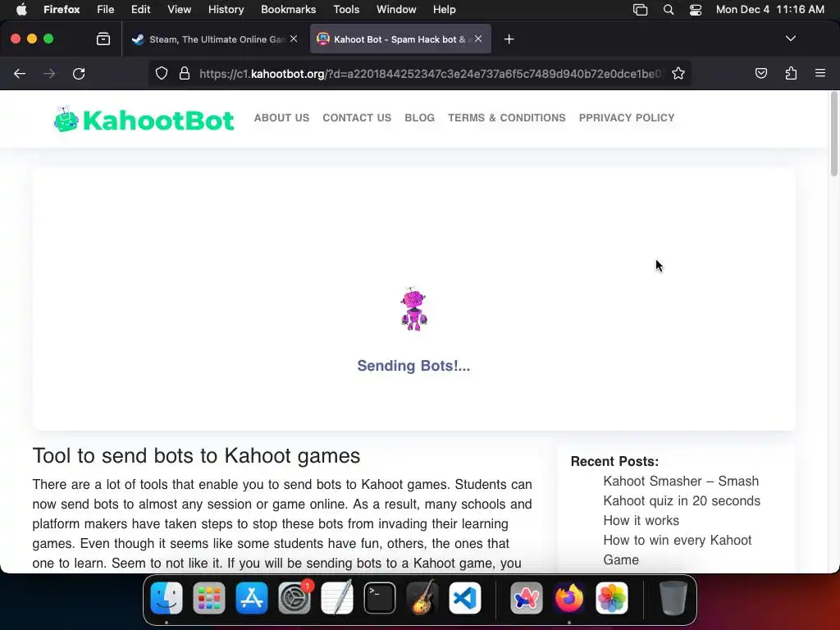The width and height of the screenshot is (840, 630).
Task: Show tracking protection shield info
Action: click(x=162, y=73)
